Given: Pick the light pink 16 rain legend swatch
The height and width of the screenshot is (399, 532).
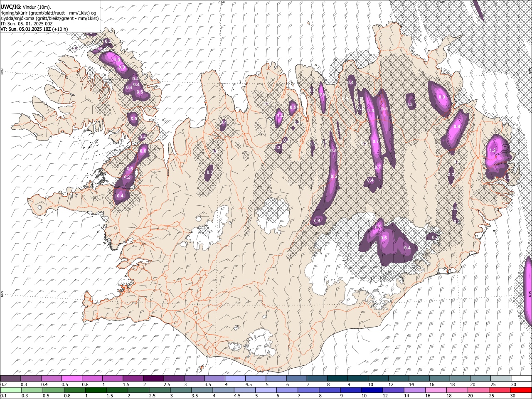Looking at the screenshot, I should 436,390.
